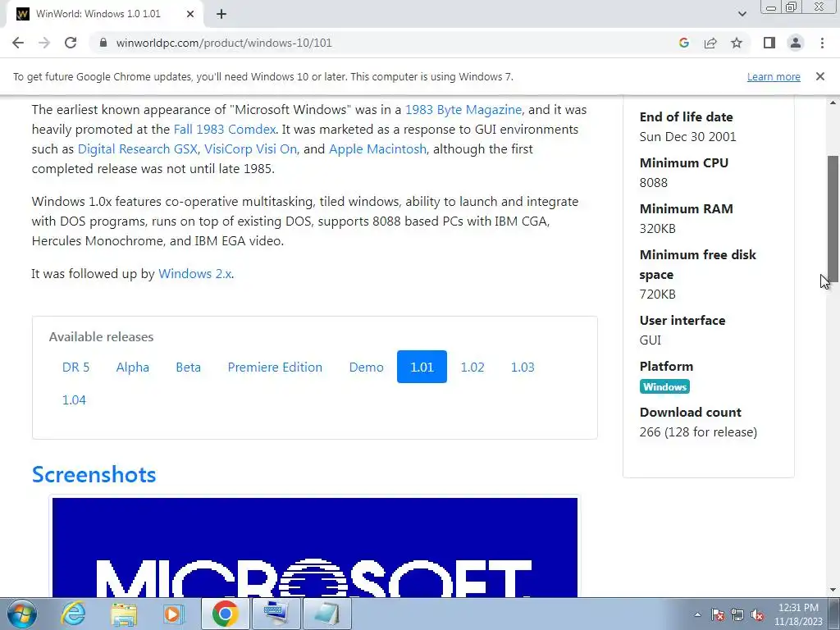Open the Apple Macintosh link

click(x=377, y=149)
